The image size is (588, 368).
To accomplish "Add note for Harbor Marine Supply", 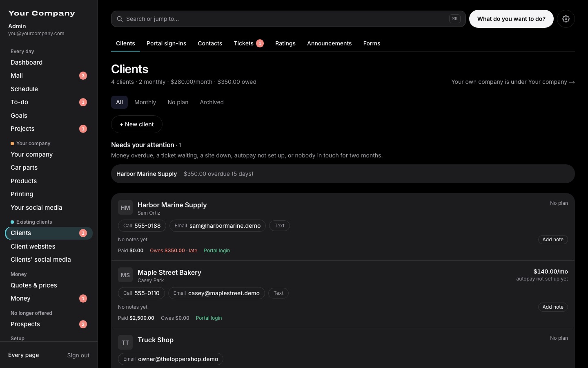I will pos(553,240).
